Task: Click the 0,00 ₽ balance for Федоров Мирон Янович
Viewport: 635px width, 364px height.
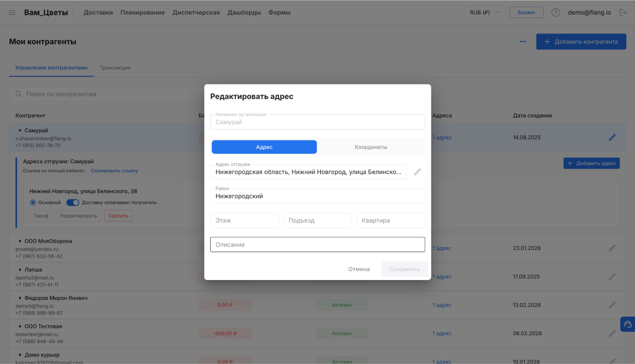Action: [225, 305]
